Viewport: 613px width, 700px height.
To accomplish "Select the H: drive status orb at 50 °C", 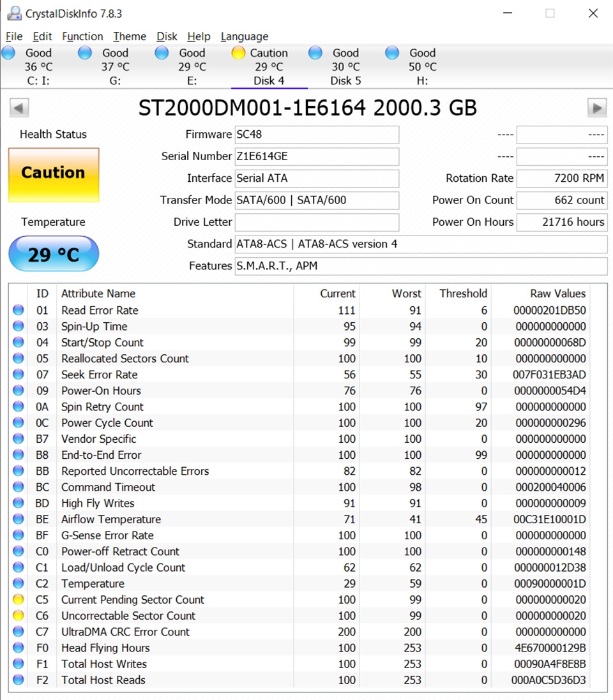I will point(392,54).
